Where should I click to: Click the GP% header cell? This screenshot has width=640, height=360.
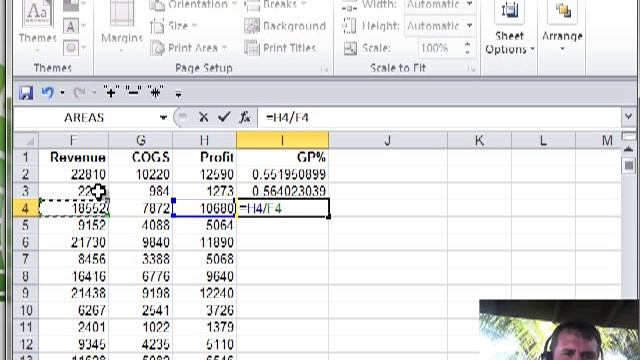click(282, 157)
